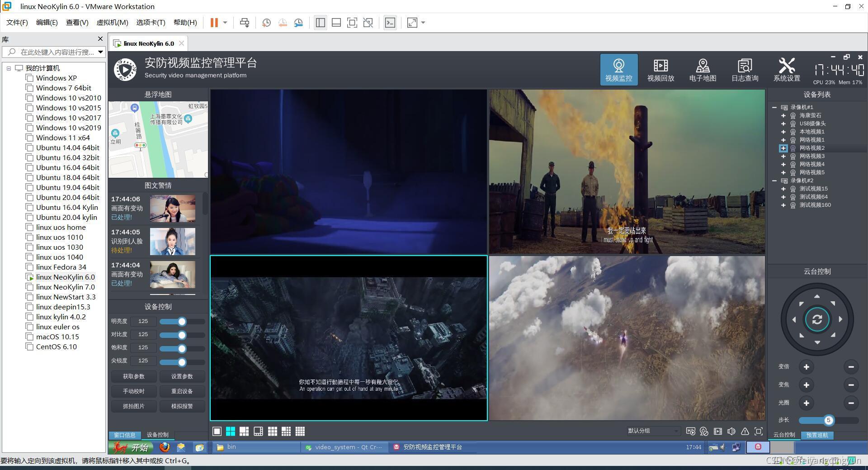Expand the 网络视频2 device node
The width and height of the screenshot is (868, 470).
coord(783,148)
